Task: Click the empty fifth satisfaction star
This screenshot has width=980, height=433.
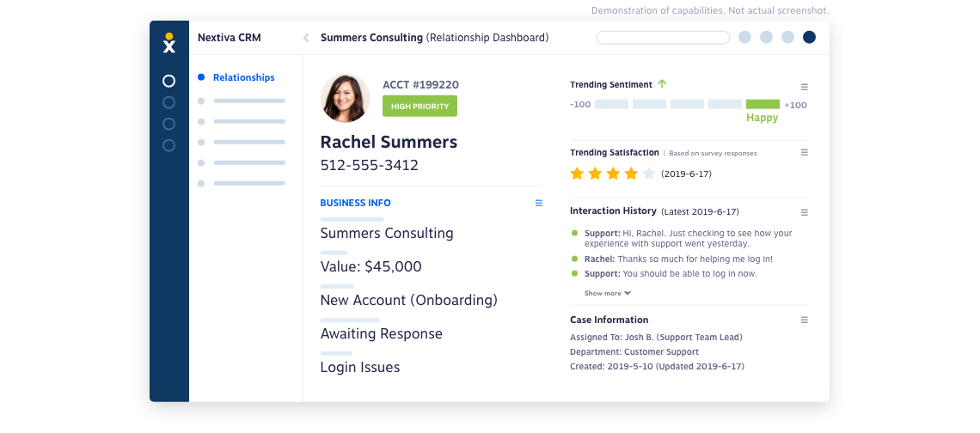Action: (649, 174)
